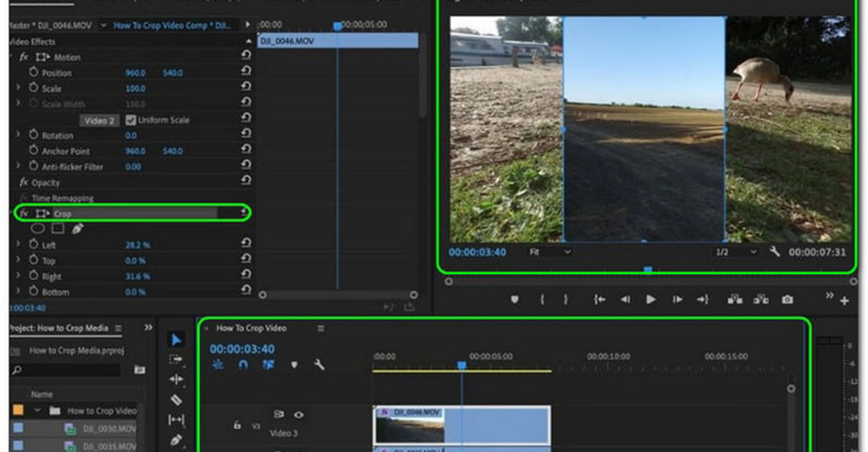Open timeline display settings wrench
Screen dimensions: 868x452
click(319, 364)
